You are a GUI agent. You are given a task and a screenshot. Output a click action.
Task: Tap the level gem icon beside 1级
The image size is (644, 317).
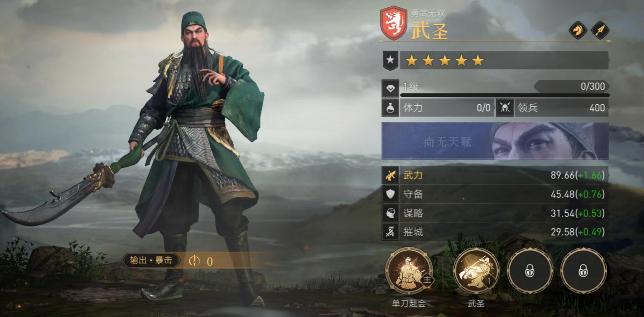(x=390, y=88)
